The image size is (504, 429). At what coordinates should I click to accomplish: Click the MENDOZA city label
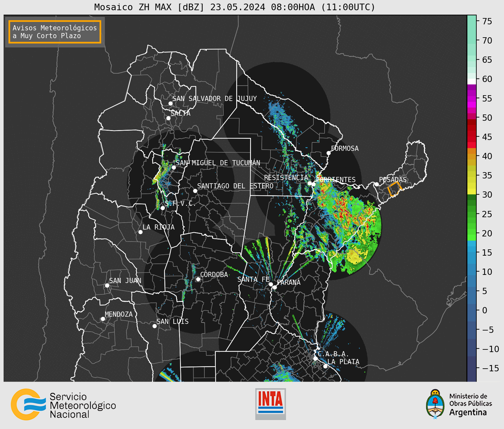pyautogui.click(x=119, y=314)
